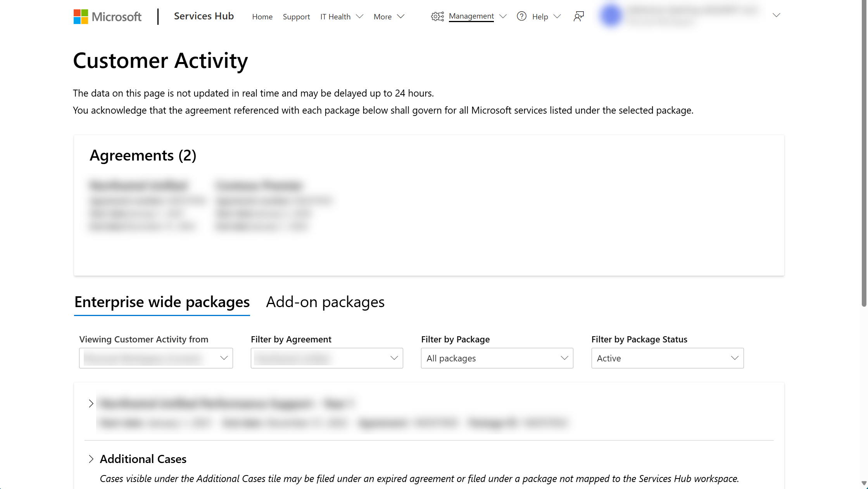The image size is (868, 489).
Task: Click the Support navigation link
Action: coord(296,17)
